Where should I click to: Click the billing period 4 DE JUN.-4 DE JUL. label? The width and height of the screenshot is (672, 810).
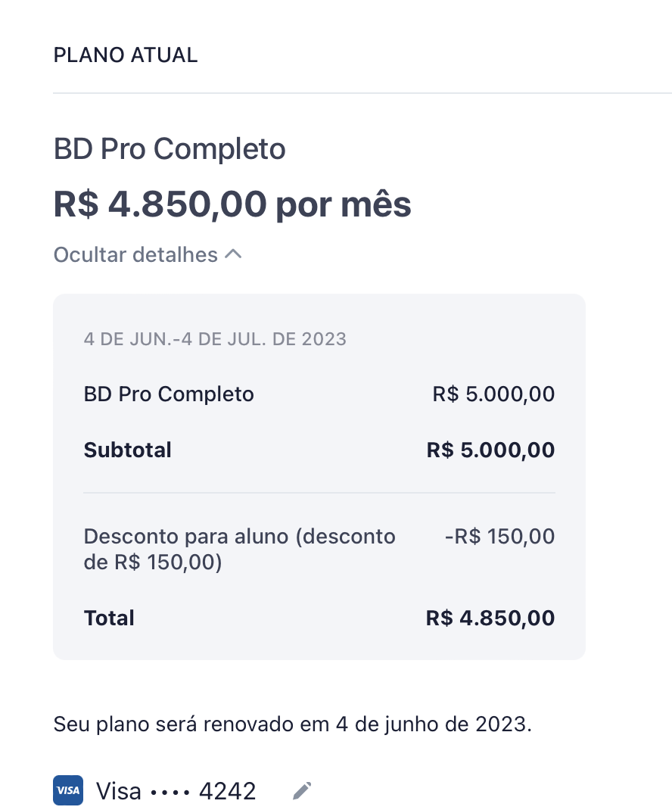215,339
